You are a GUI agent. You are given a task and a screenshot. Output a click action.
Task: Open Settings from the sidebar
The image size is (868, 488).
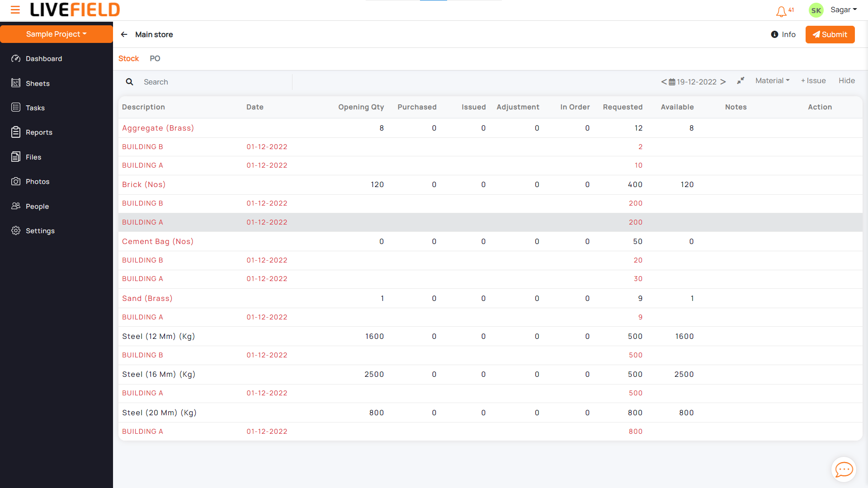(40, 230)
